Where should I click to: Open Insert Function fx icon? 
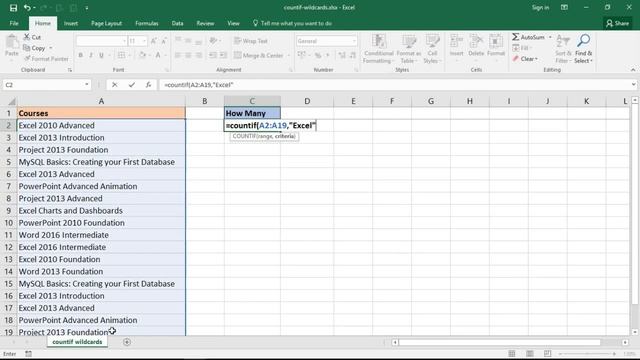148,84
